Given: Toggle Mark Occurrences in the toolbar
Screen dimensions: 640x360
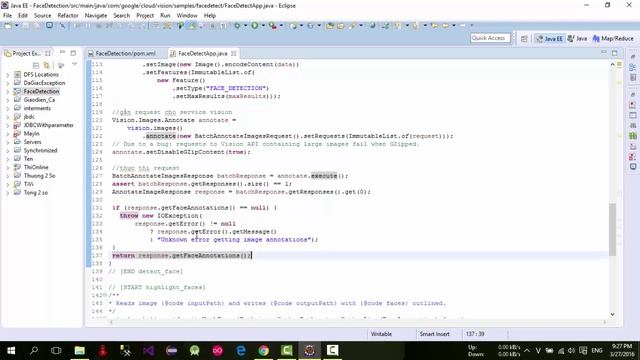Looking at the screenshot, I should tap(180, 26).
